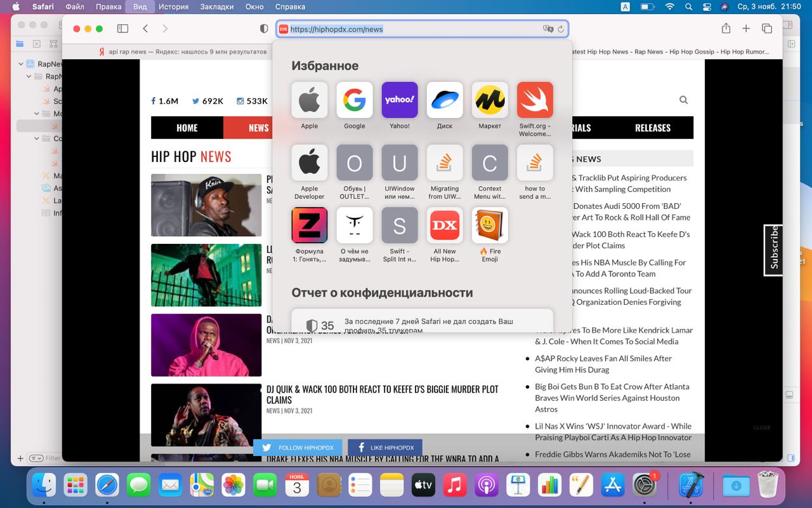The width and height of the screenshot is (812, 508).
Task: Open the Swift.org favorite tile
Action: point(535,100)
